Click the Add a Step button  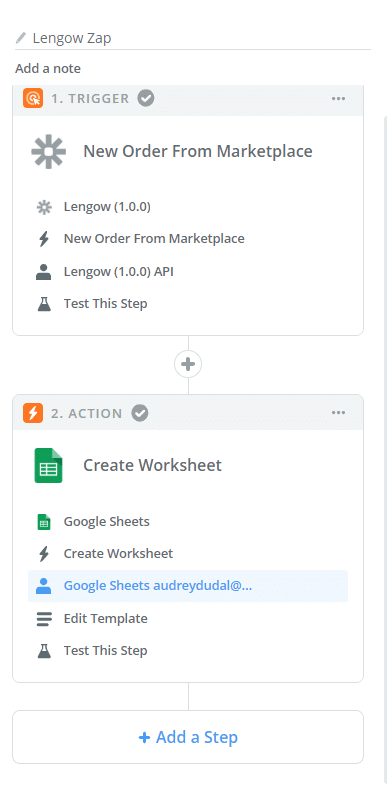(188, 737)
